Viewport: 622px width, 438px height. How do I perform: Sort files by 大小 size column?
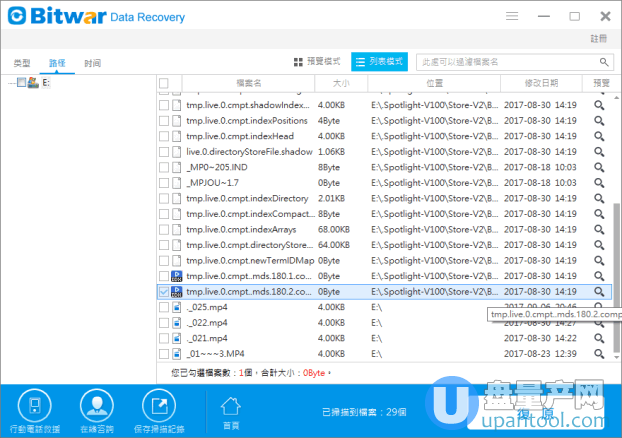pos(341,83)
